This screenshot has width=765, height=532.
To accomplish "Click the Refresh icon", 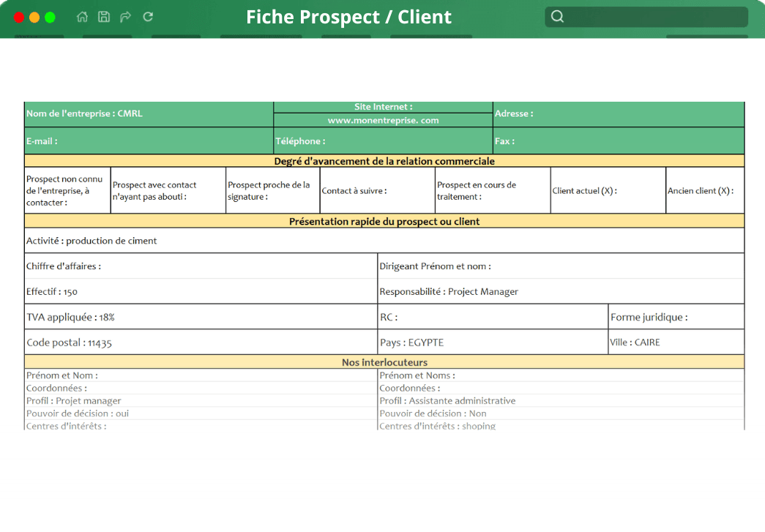I will click(x=147, y=16).
